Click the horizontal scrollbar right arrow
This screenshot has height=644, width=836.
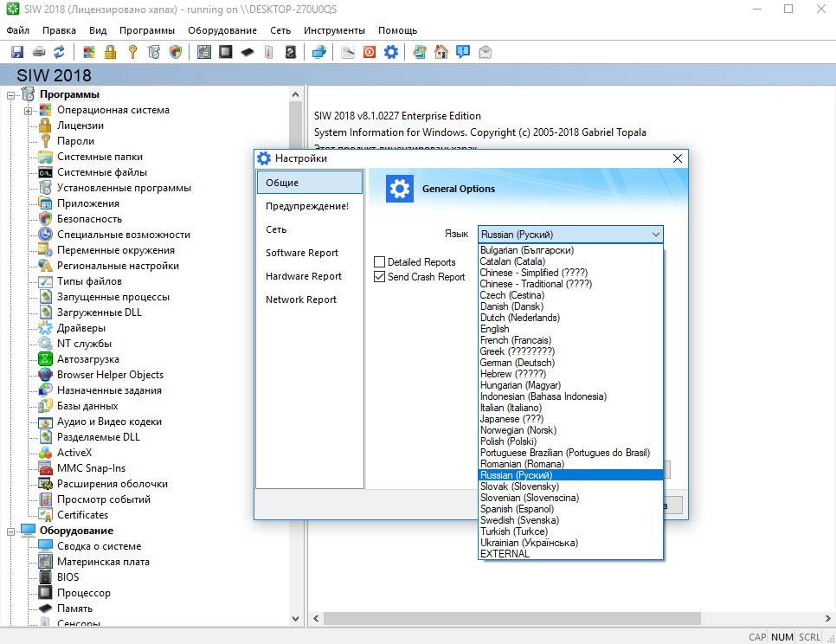click(x=827, y=618)
